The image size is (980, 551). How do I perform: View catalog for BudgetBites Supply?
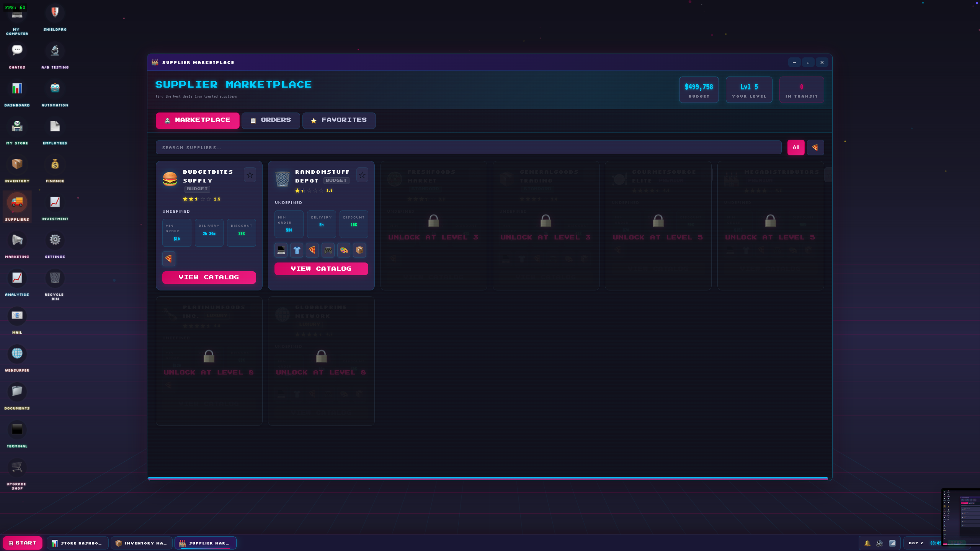(x=209, y=277)
